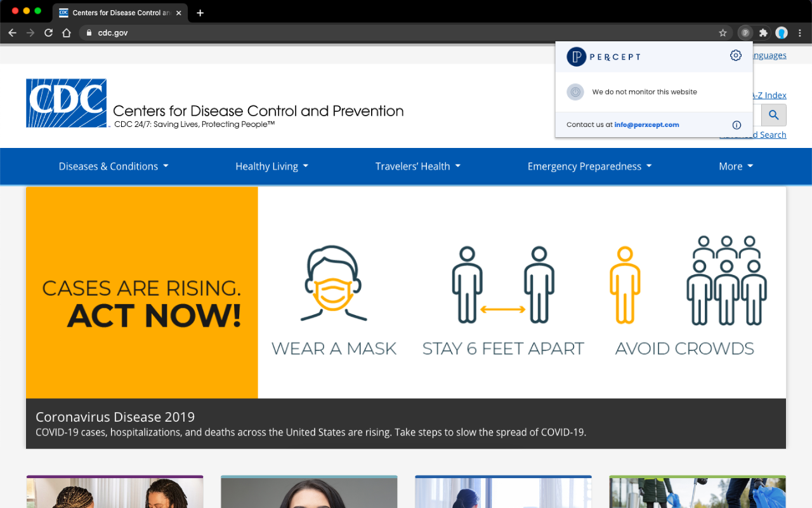Image resolution: width=812 pixels, height=508 pixels.
Task: Click the CDC search magnifier button
Action: [x=774, y=115]
